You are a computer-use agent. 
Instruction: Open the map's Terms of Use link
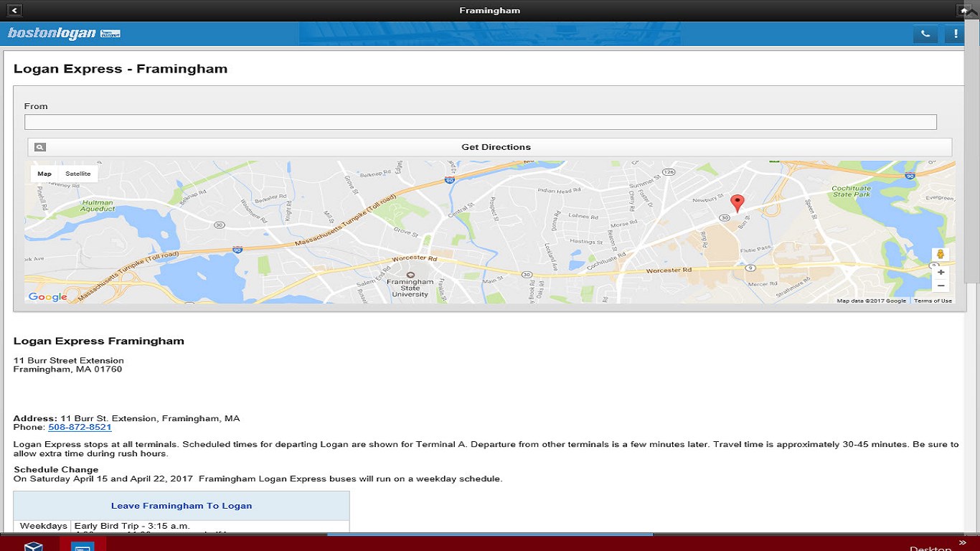coord(933,301)
